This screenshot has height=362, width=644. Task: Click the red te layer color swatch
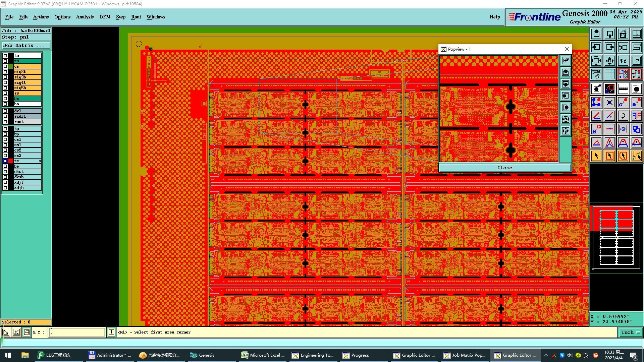click(11, 161)
